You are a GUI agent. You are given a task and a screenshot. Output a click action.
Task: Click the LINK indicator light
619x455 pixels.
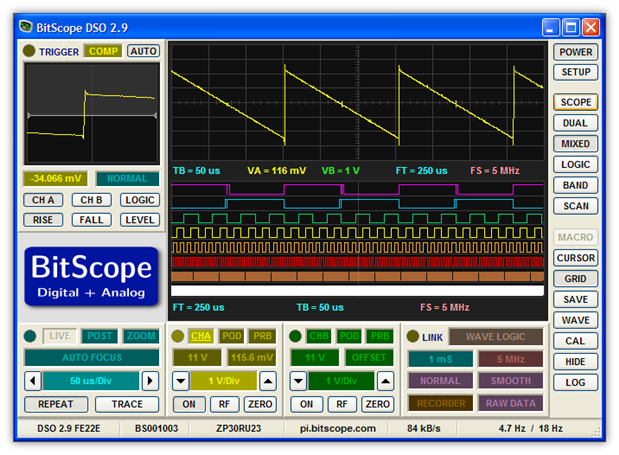coord(411,337)
